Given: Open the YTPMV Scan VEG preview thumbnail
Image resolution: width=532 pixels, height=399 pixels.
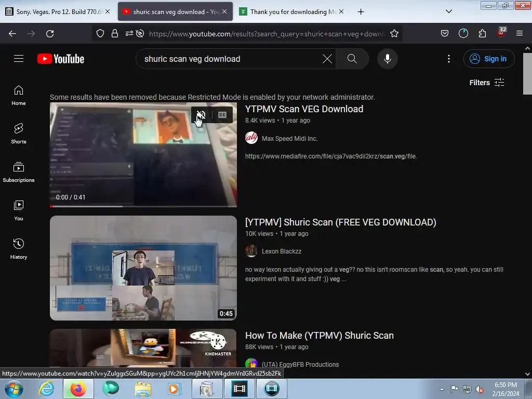Looking at the screenshot, I should pyautogui.click(x=143, y=155).
